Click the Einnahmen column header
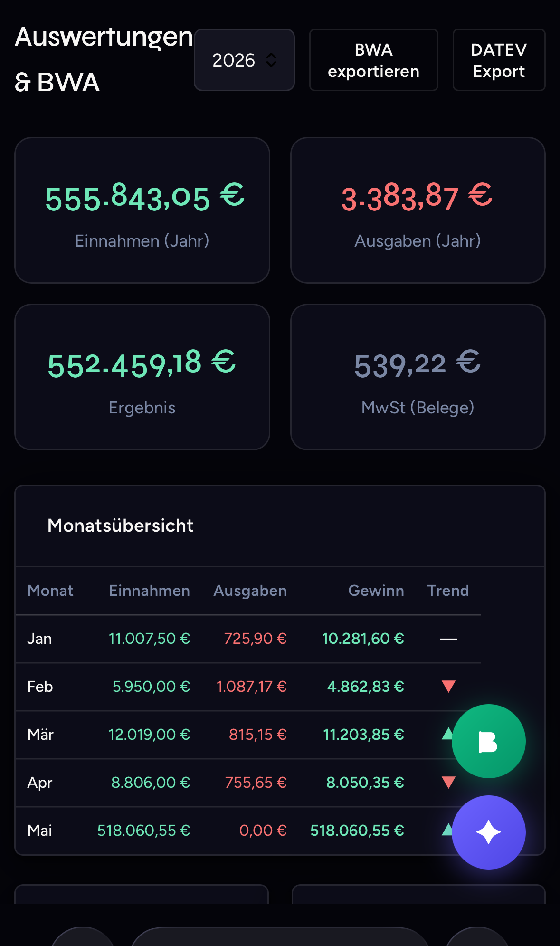 (x=149, y=591)
